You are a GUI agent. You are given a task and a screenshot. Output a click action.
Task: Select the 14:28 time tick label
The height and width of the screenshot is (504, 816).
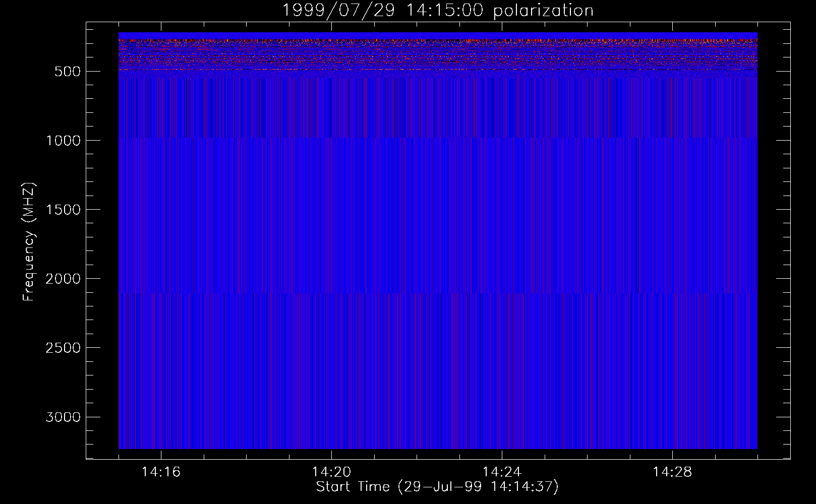(672, 472)
